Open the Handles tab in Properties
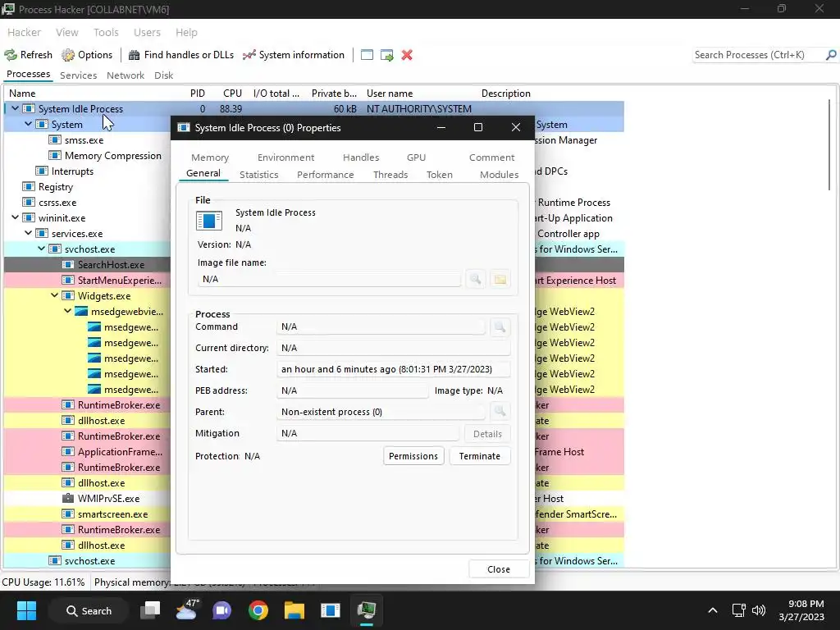This screenshot has height=630, width=840. pyautogui.click(x=361, y=157)
